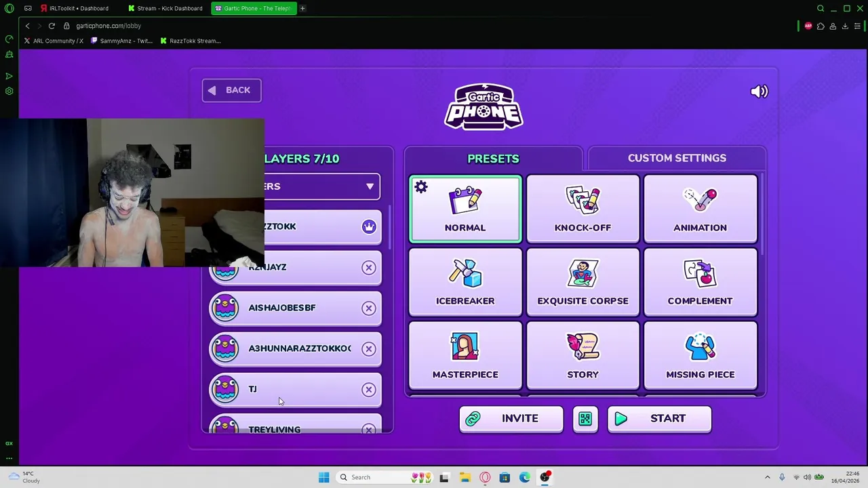Start the game with START button
This screenshot has height=488, width=868.
coord(659,419)
